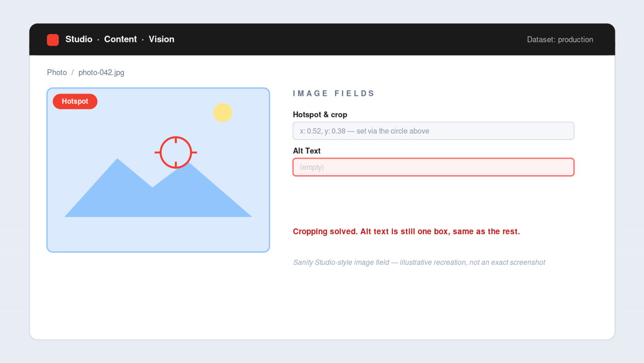Click the Dataset: production label
644x363 pixels.
pyautogui.click(x=560, y=40)
